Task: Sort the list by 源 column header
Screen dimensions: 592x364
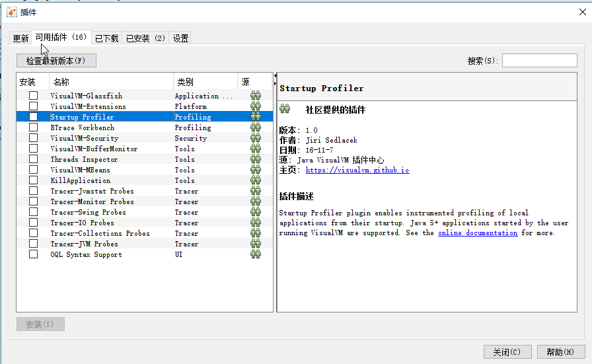Action: [x=255, y=82]
